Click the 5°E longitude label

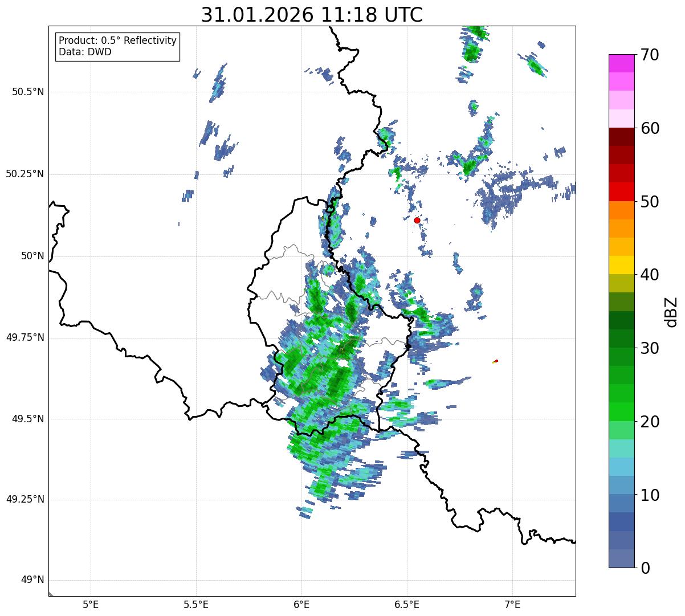91,604
